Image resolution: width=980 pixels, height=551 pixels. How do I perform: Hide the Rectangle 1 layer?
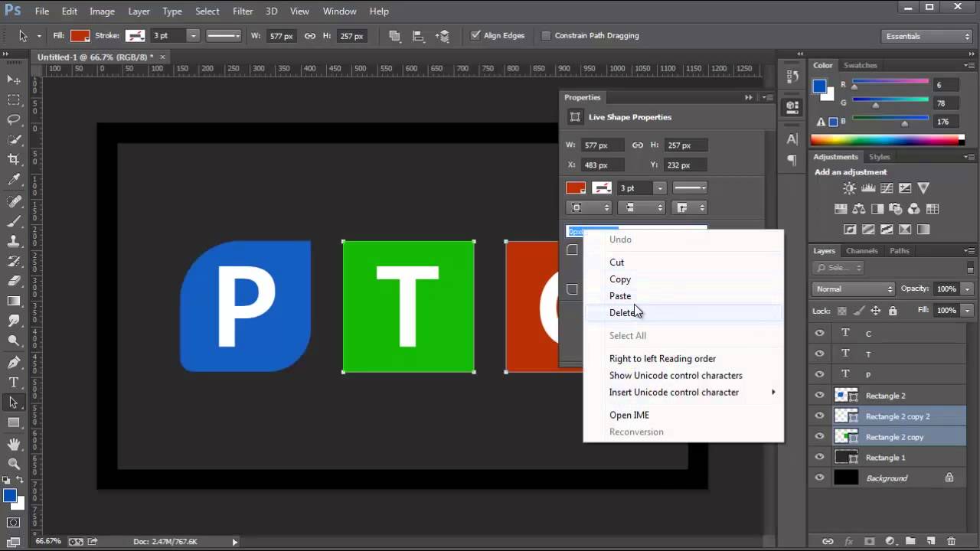coord(820,457)
